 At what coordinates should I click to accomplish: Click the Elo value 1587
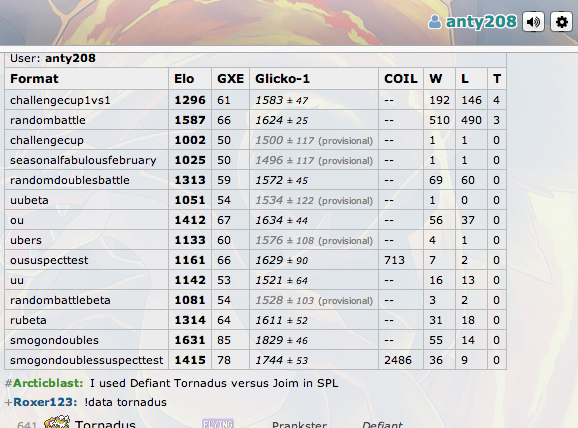point(190,120)
